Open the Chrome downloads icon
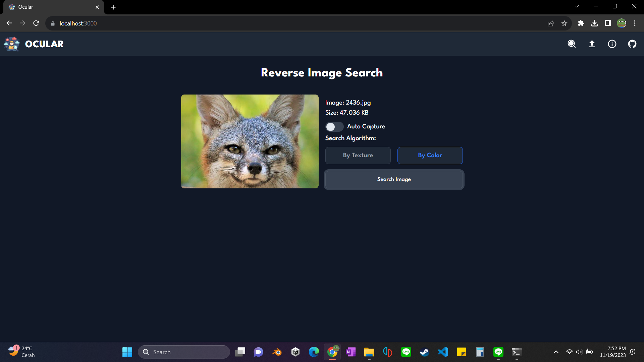Viewport: 644px width, 362px height. point(594,23)
